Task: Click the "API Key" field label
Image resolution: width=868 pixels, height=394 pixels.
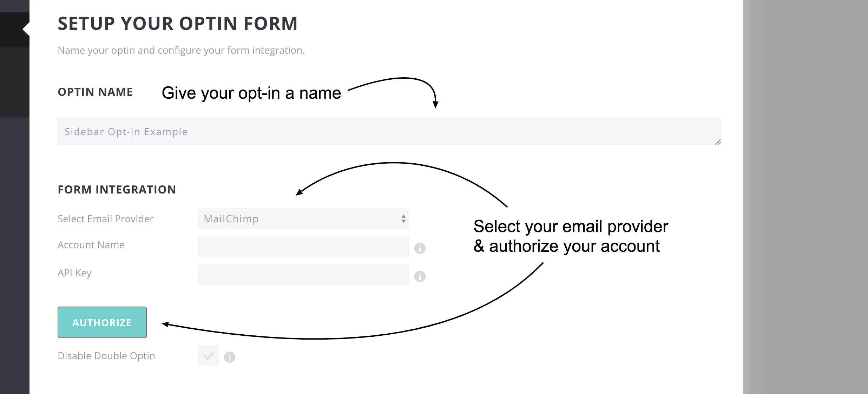Action: click(74, 273)
